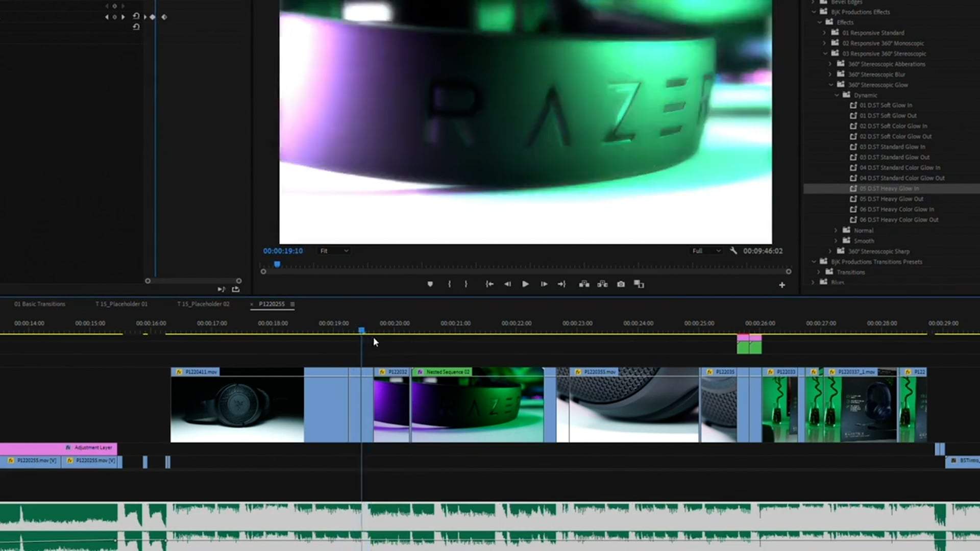Screen dimensions: 980x551
Task: Click the Extract button icon
Action: tap(602, 284)
